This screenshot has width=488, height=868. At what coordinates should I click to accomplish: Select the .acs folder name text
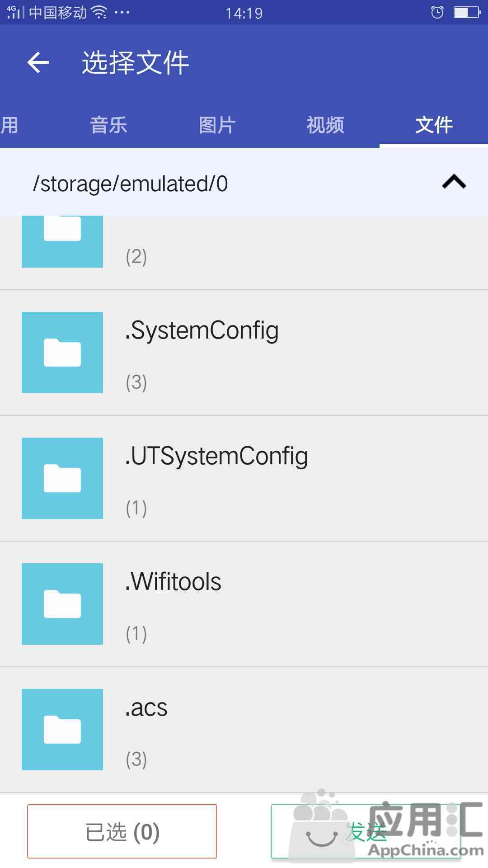(x=146, y=708)
